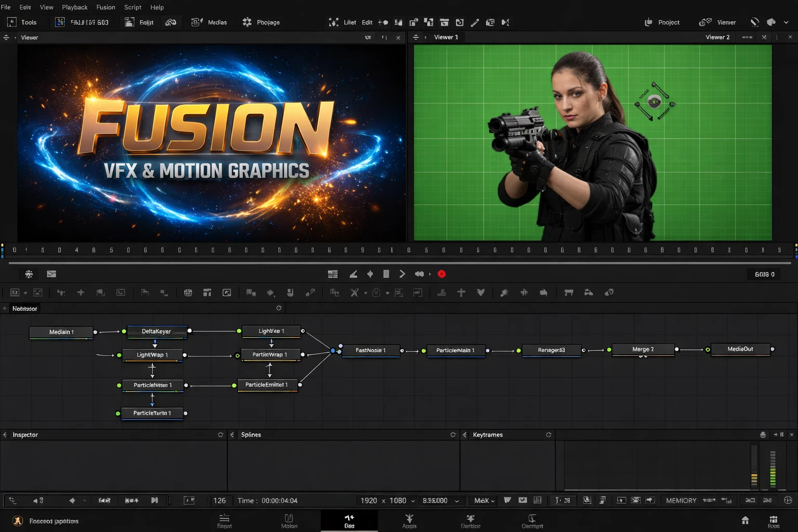Select the spline/draw tool in the upper toolbar
798x532 pixels.
[474, 22]
